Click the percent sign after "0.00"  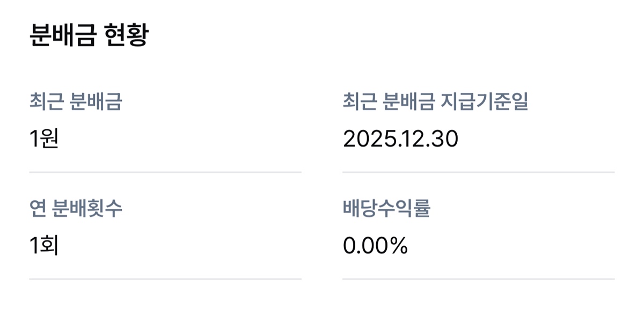click(x=399, y=246)
